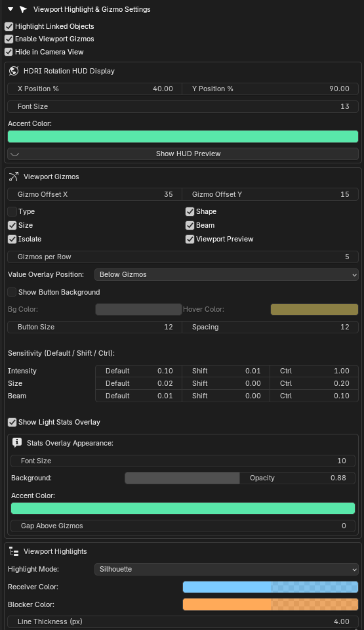Click Line Thickness (px) field
Viewport: 364px width, 630px height.
[x=183, y=621]
